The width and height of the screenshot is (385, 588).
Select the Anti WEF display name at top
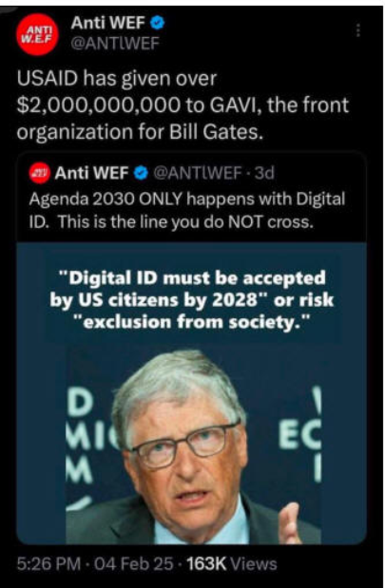point(107,23)
